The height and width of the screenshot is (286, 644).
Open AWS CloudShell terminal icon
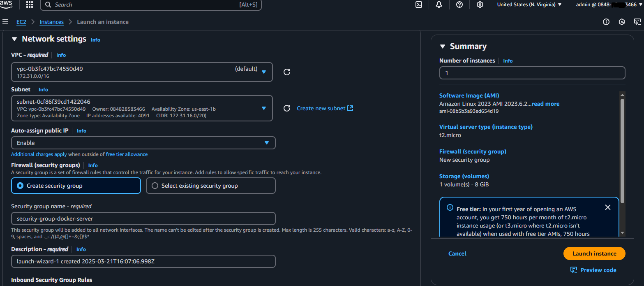418,5
